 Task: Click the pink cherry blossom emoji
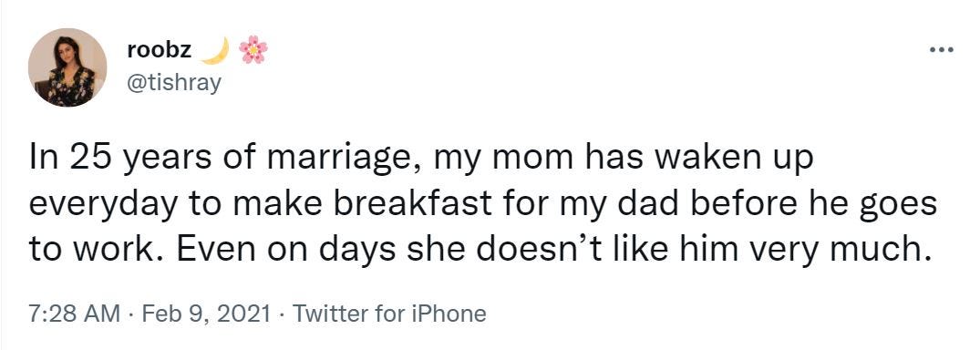coord(253,49)
